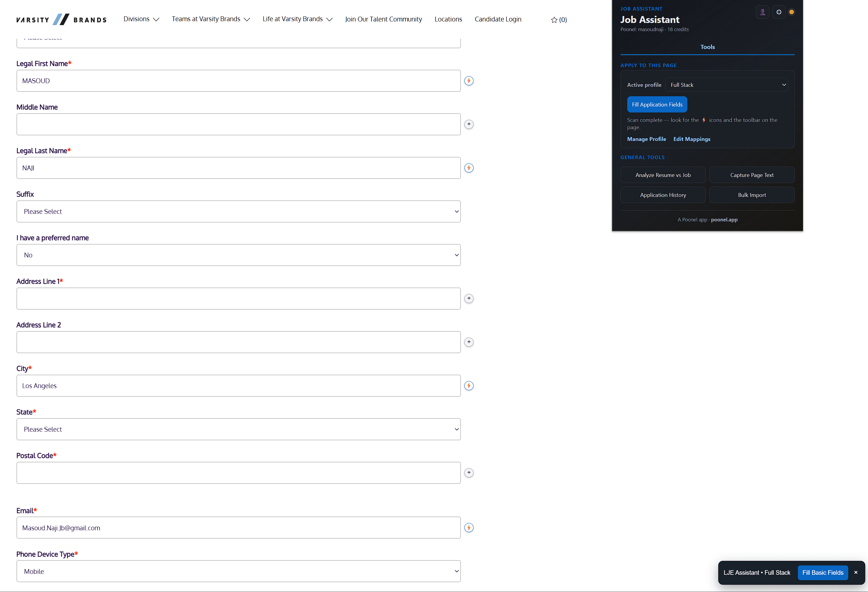Image resolution: width=868 pixels, height=592 pixels.
Task: Click the orange status dot in Job Assistant
Action: pyautogui.click(x=791, y=12)
